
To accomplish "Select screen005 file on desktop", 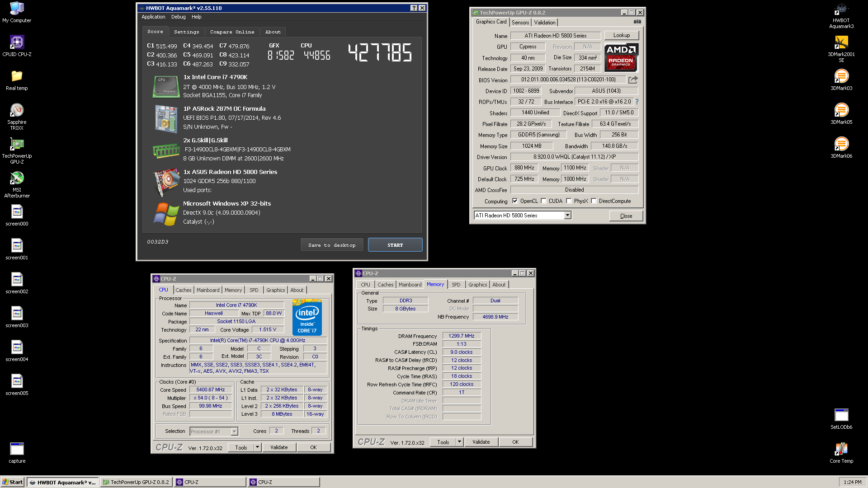I will pyautogui.click(x=17, y=385).
